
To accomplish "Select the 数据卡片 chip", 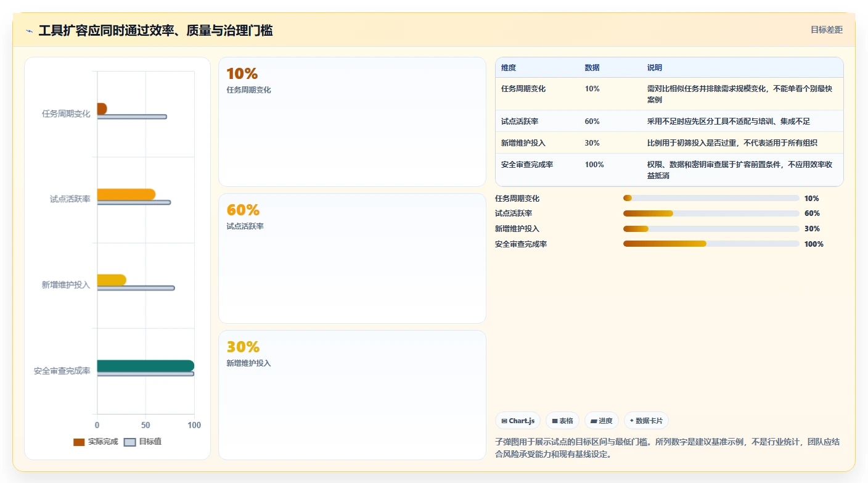I will 646,421.
